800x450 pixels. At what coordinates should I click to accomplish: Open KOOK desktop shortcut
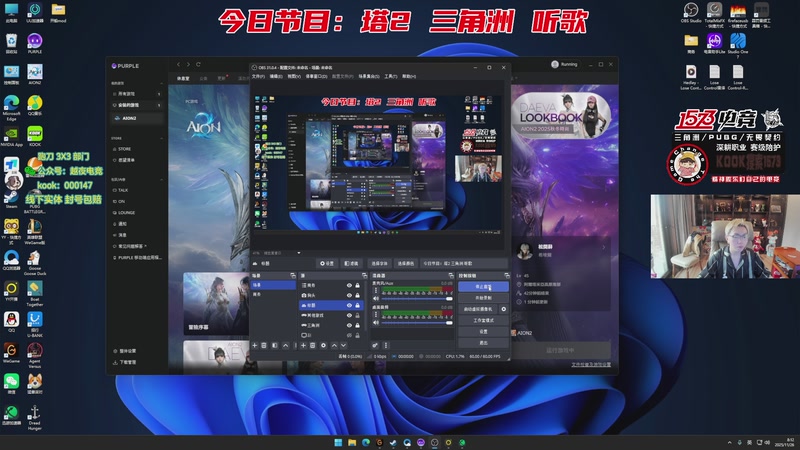tap(35, 137)
